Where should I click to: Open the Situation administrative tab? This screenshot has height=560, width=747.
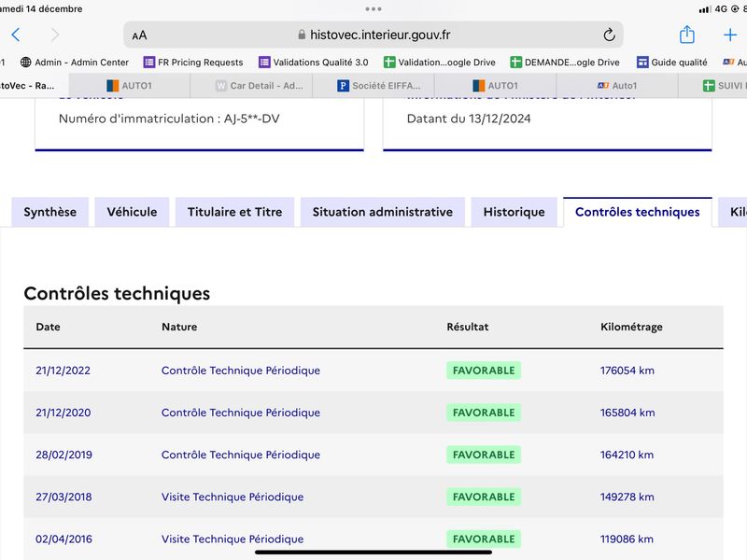pyautogui.click(x=383, y=212)
